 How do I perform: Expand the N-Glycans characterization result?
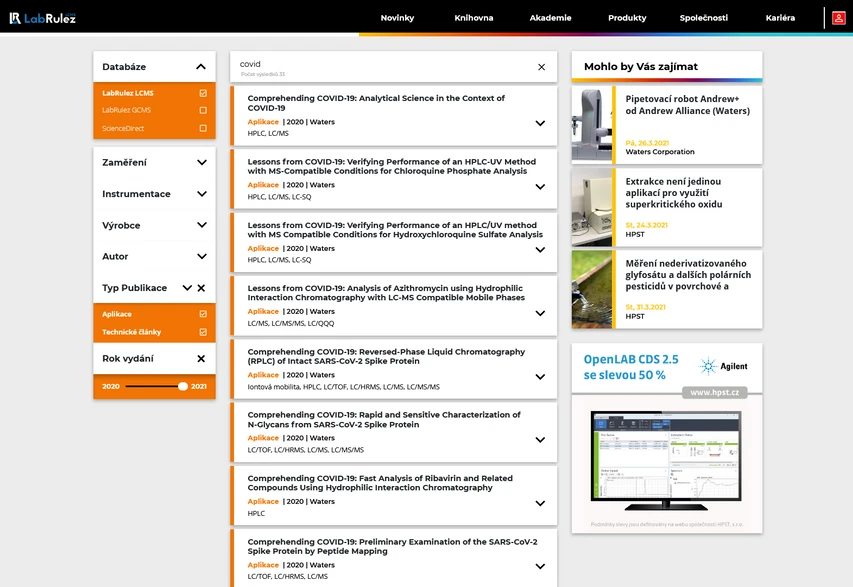(x=540, y=440)
